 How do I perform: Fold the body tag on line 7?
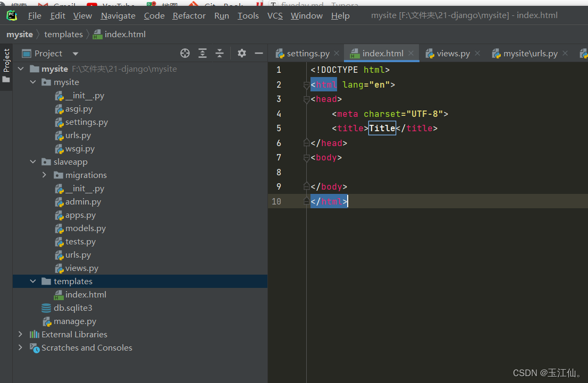click(306, 158)
